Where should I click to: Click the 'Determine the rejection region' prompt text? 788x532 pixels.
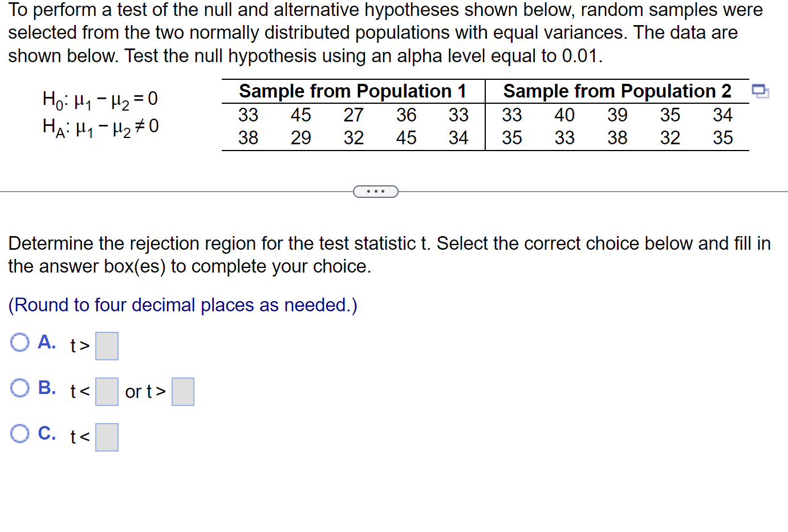[x=228, y=243]
